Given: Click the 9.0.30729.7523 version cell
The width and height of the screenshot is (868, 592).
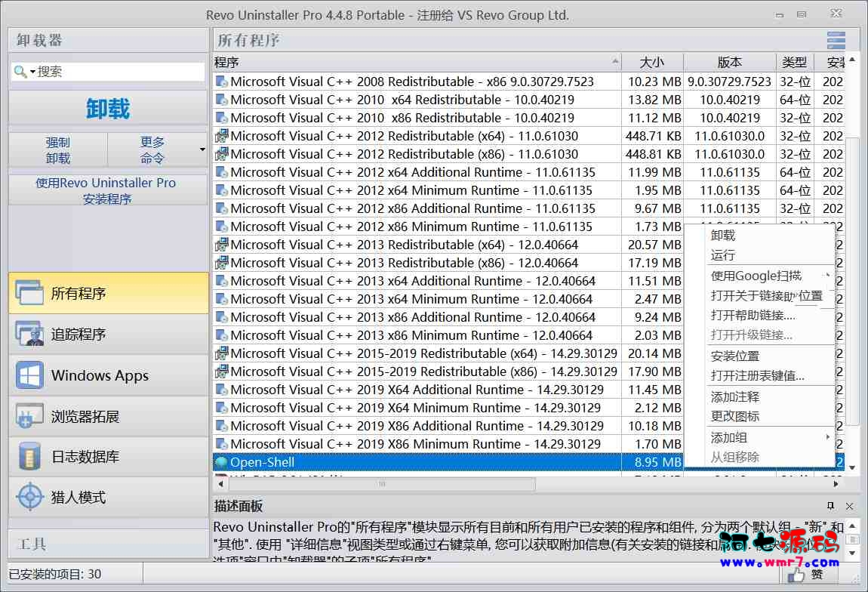Looking at the screenshot, I should click(730, 82).
